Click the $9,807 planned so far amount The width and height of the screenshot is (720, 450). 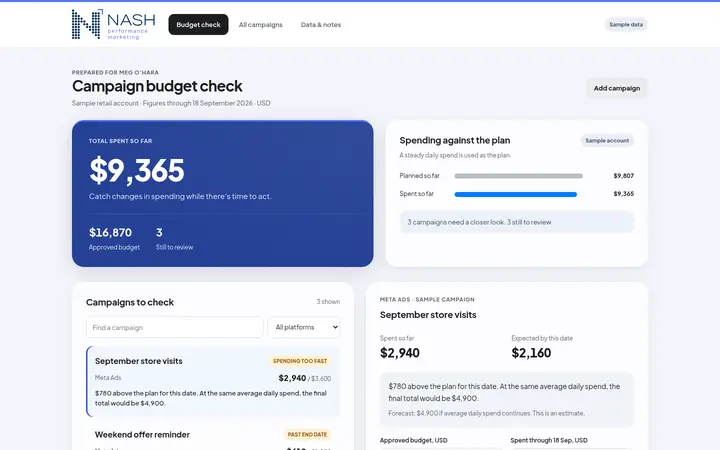coord(624,176)
